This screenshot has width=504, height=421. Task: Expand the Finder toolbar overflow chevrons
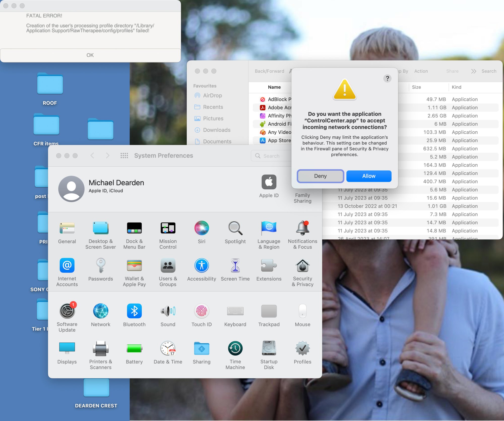tap(474, 71)
